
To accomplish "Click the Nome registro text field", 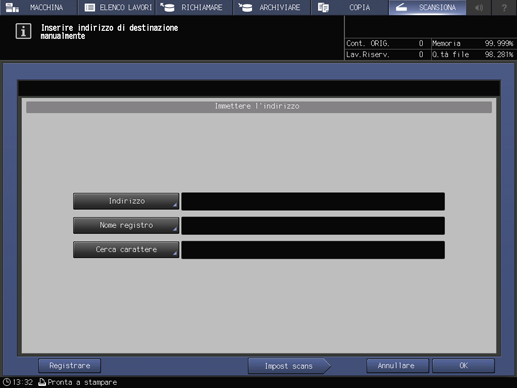I will click(x=313, y=226).
